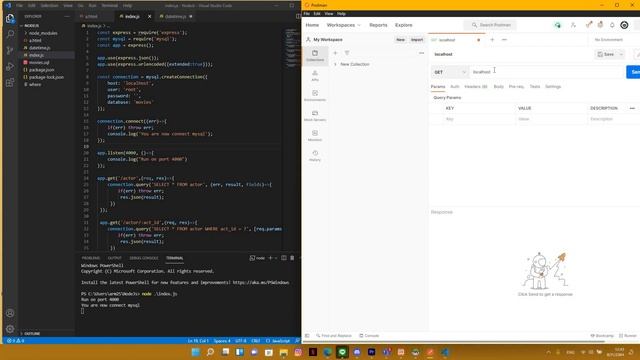Open movies.sql file in Explorer
The image size is (640, 360).
click(x=39, y=62)
